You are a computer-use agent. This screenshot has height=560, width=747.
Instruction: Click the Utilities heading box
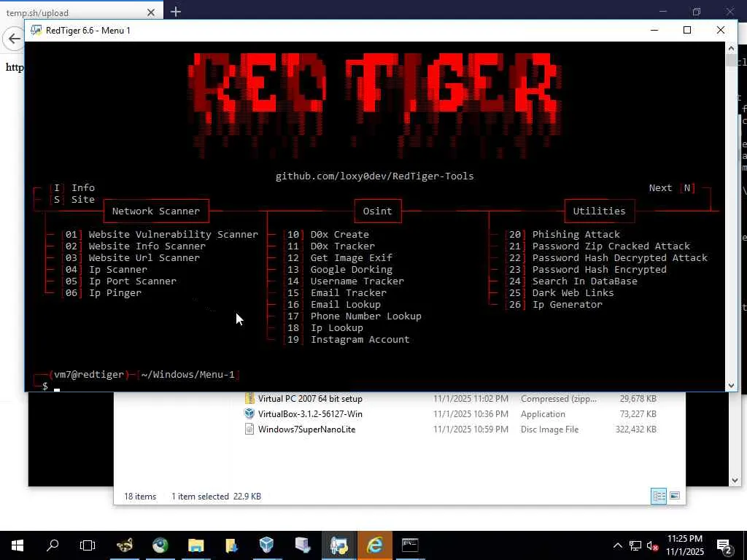[600, 211]
